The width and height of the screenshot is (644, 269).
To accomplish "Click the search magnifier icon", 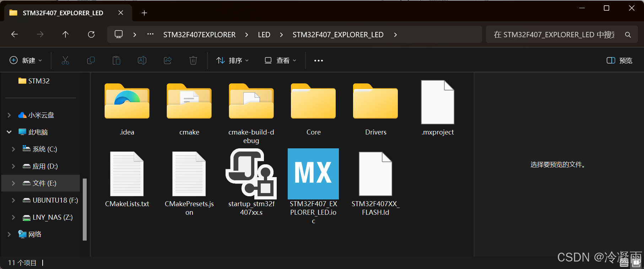I will [x=628, y=35].
